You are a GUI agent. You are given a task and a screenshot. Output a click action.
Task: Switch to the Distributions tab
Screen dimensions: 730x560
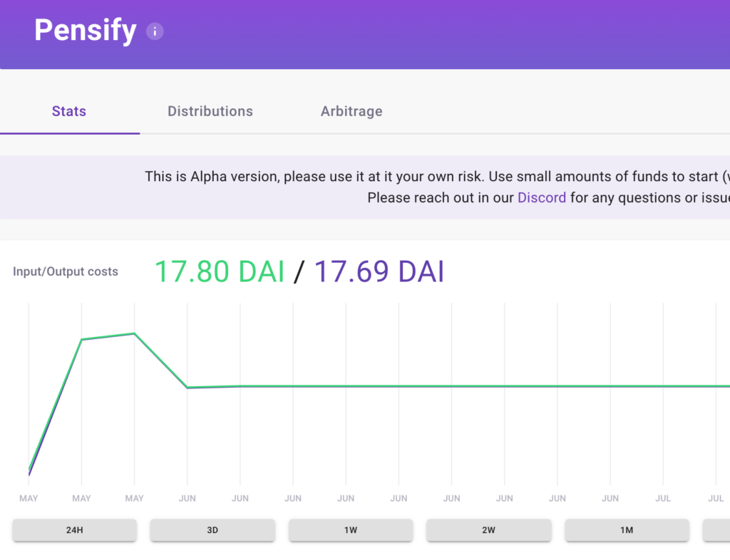click(210, 111)
